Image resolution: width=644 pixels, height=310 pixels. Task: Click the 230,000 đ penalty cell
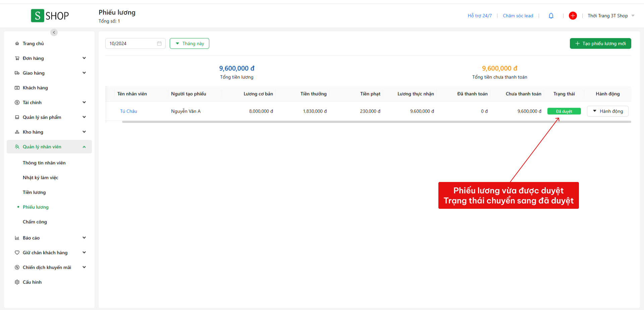coord(370,111)
